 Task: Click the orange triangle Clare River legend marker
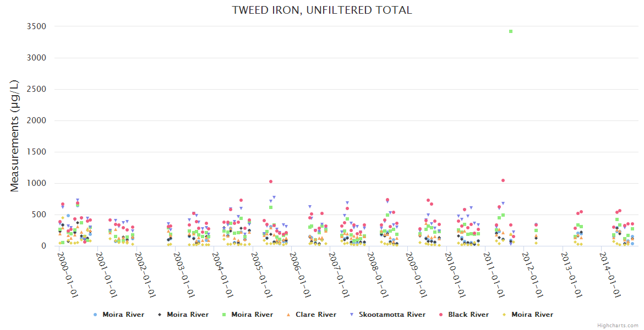tap(288, 315)
